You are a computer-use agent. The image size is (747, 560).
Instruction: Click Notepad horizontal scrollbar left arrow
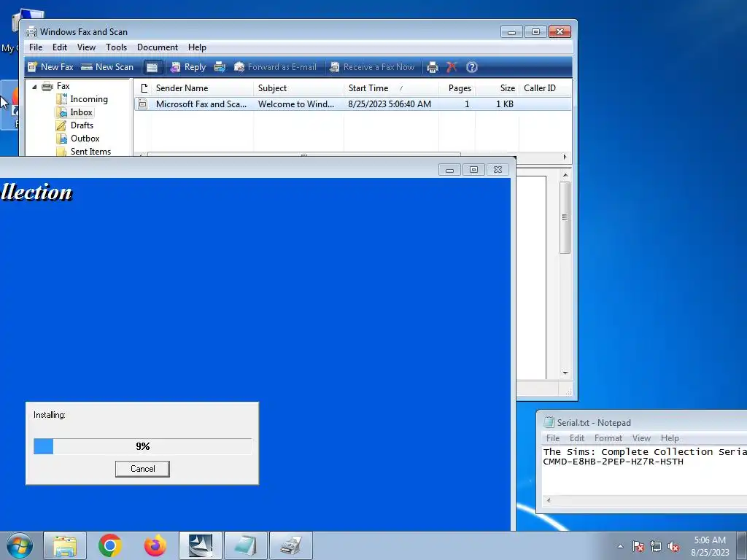[x=549, y=500]
